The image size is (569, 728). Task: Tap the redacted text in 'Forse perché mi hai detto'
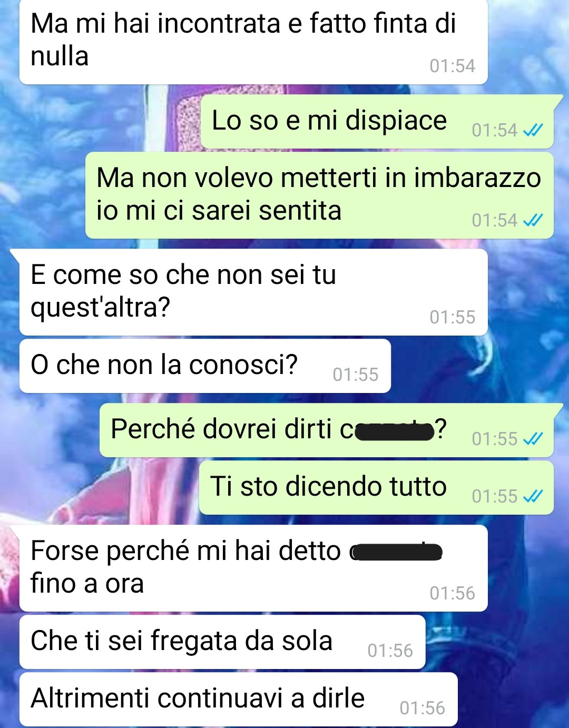[396, 552]
